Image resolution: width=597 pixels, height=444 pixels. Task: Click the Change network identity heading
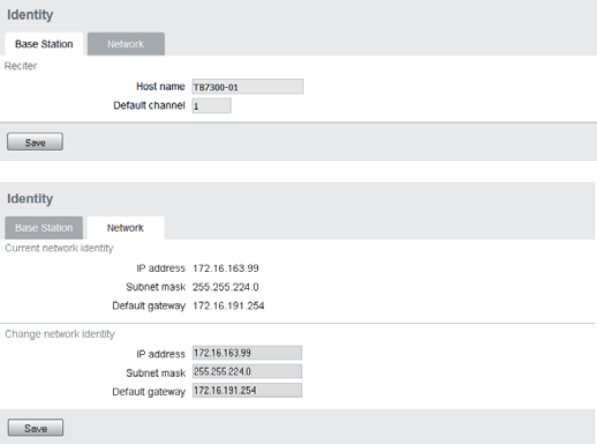[60, 334]
